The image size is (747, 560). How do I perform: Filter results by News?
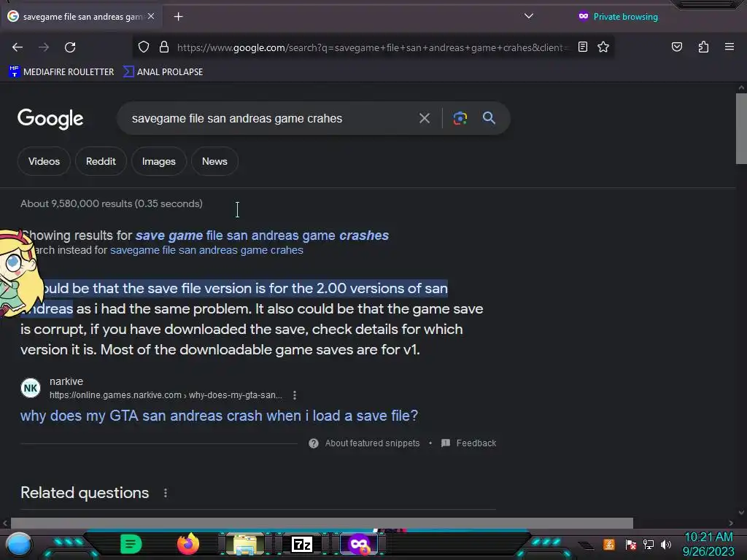point(214,161)
